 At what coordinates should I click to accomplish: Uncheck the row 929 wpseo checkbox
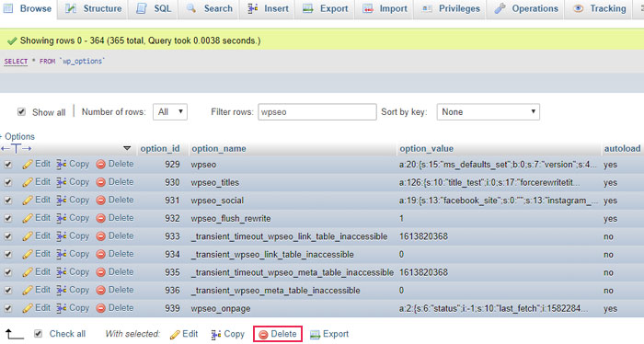pyautogui.click(x=7, y=165)
